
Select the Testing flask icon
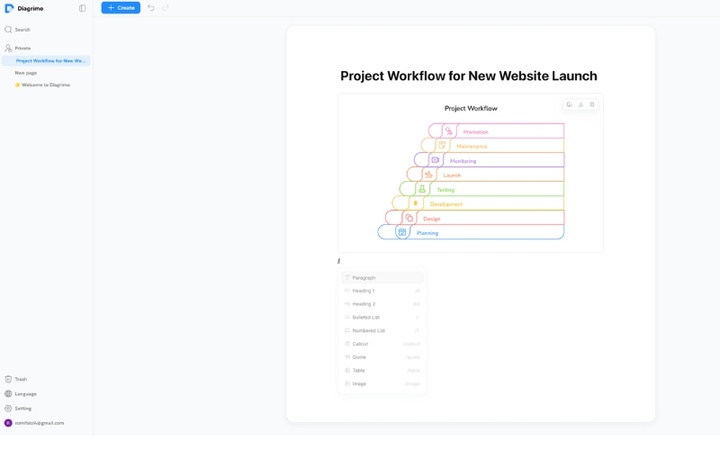click(x=422, y=189)
